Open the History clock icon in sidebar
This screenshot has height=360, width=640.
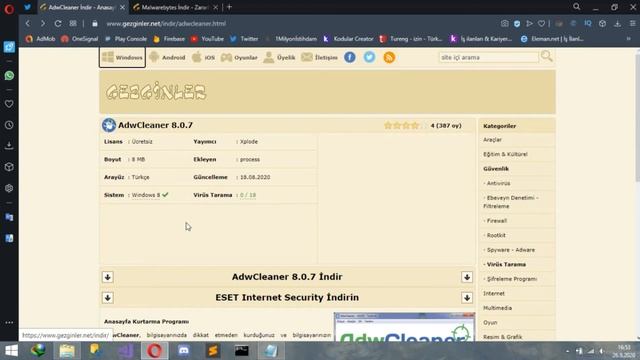tap(9, 125)
